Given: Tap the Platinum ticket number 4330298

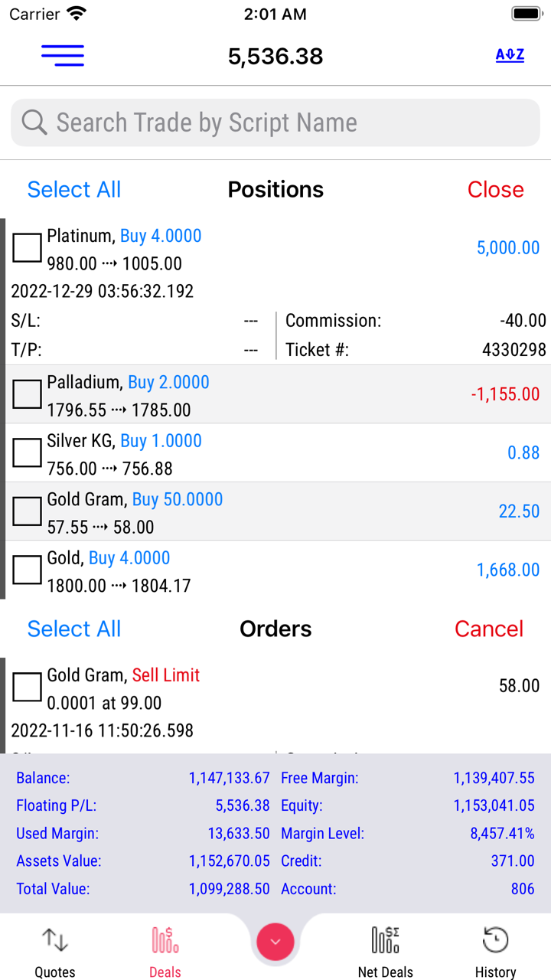Looking at the screenshot, I should (514, 350).
